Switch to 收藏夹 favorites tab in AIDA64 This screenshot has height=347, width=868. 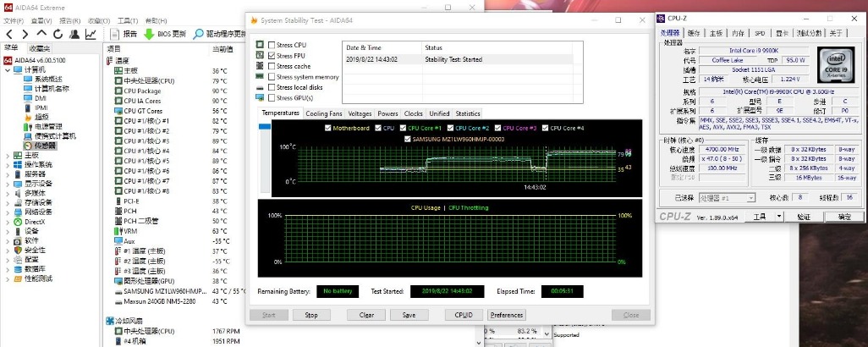(x=40, y=48)
